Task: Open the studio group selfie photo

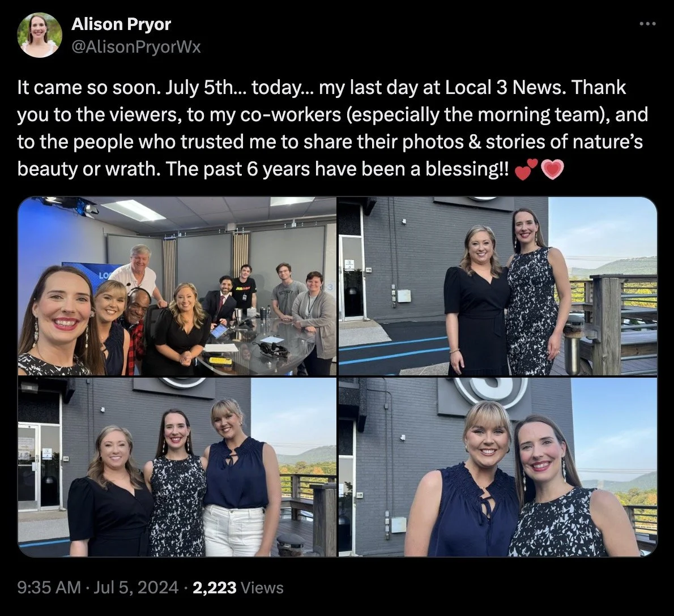Action: tap(177, 286)
